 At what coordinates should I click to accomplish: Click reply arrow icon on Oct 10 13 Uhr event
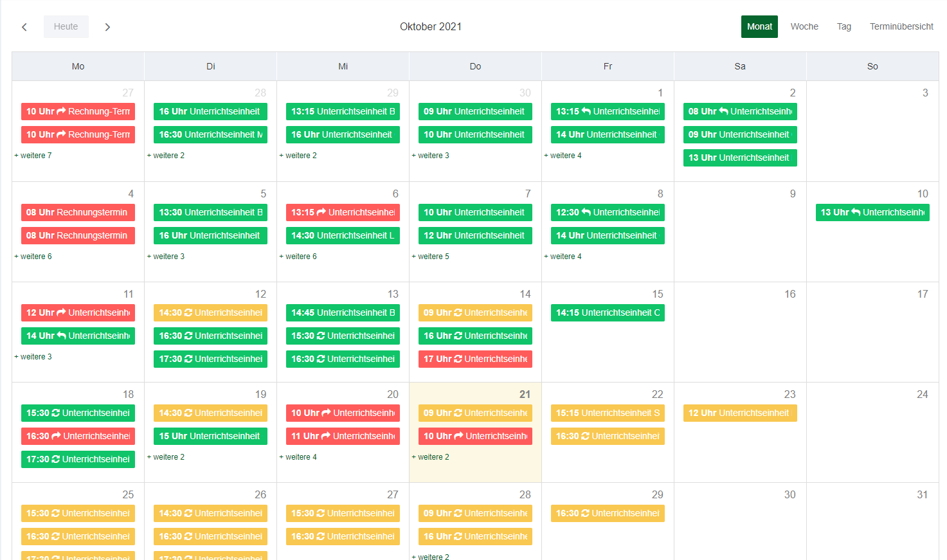[x=856, y=212]
